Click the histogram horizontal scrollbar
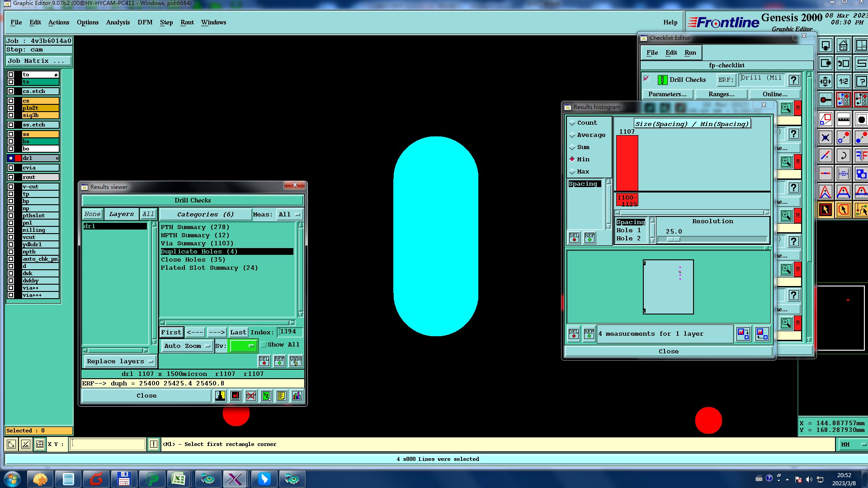868x488 pixels. pos(693,213)
